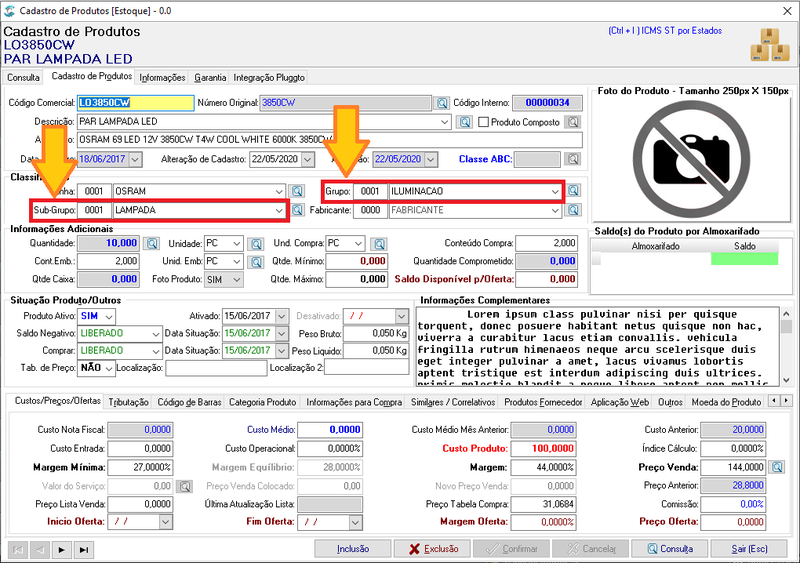Screen dimensions: 800x563
Task: Click search icon next to Sub-Grupo LAMPADA
Action: tap(297, 210)
